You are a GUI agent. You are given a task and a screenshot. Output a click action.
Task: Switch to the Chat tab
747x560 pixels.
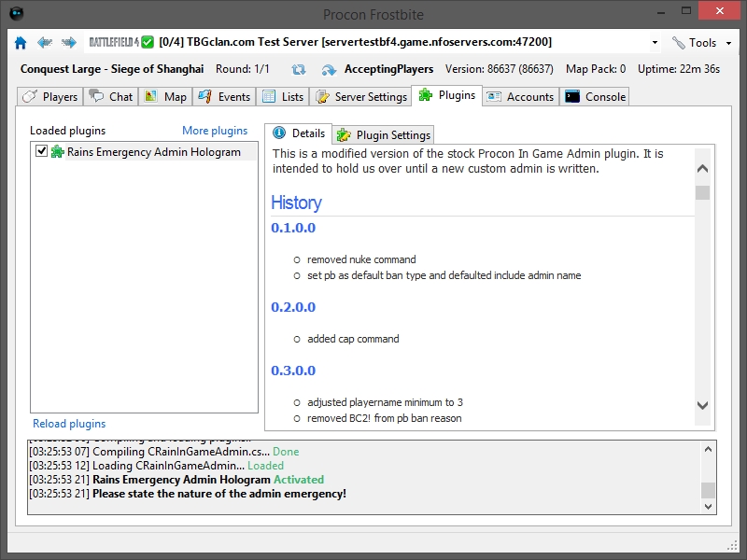[x=111, y=97]
